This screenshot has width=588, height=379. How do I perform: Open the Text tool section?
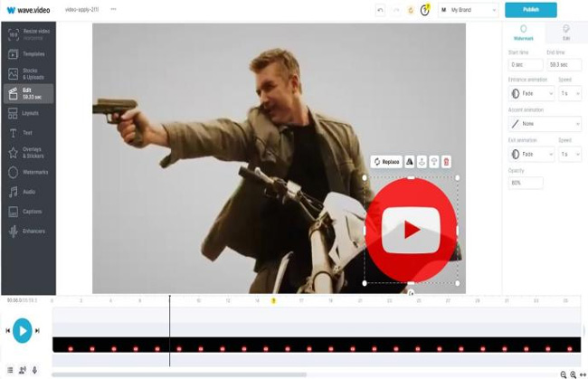click(x=29, y=133)
